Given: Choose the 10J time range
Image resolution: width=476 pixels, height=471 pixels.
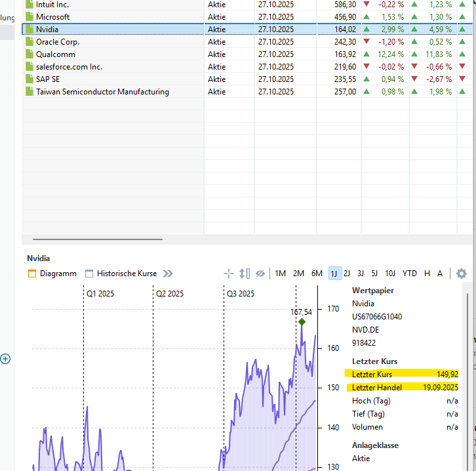Looking at the screenshot, I should pyautogui.click(x=390, y=274).
